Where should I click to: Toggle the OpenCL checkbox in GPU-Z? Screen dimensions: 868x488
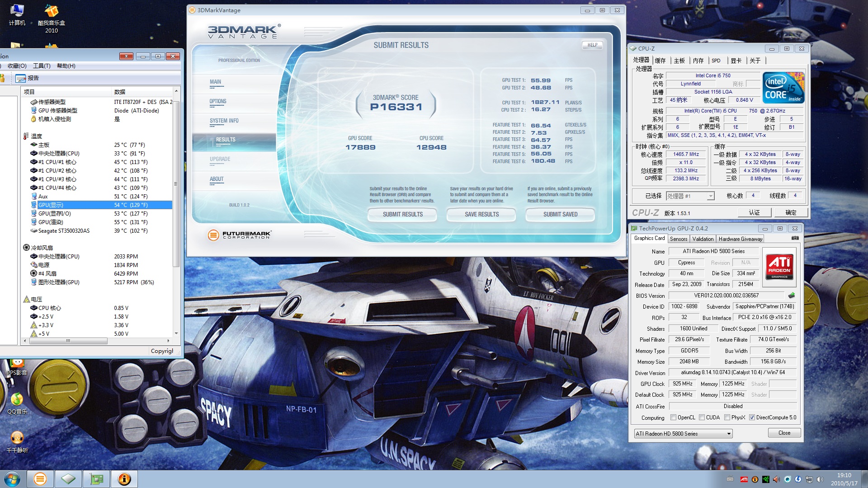tap(674, 418)
